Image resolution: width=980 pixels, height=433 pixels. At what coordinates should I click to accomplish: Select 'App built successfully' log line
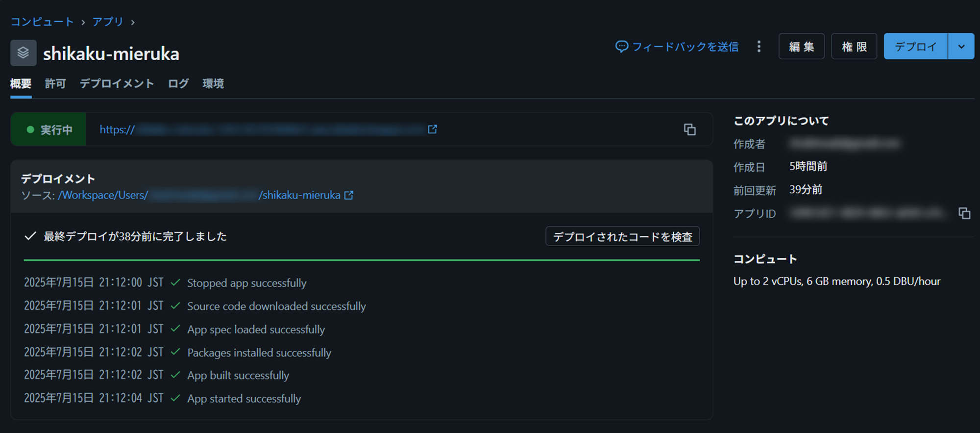238,375
